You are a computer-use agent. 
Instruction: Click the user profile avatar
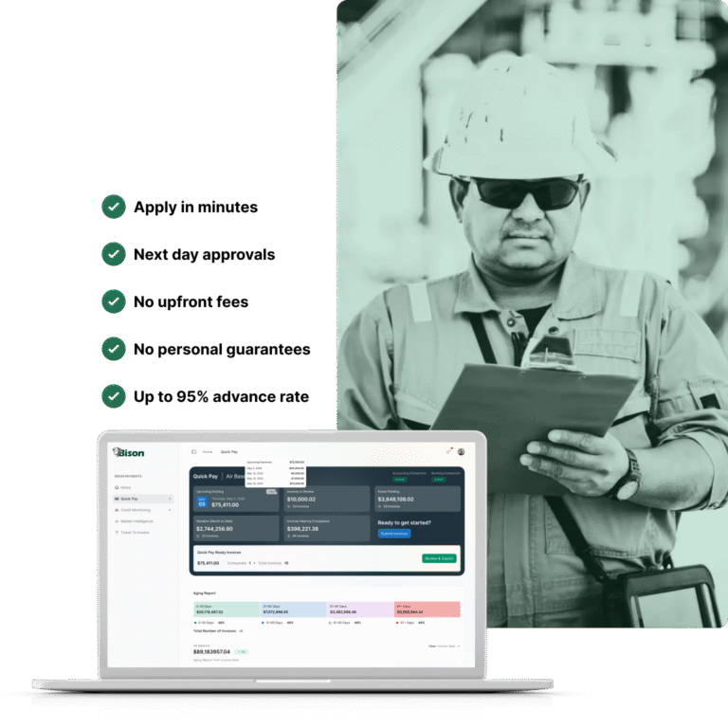461,452
